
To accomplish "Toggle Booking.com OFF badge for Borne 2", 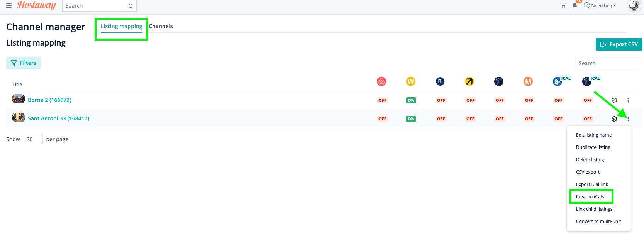I will [x=441, y=100].
